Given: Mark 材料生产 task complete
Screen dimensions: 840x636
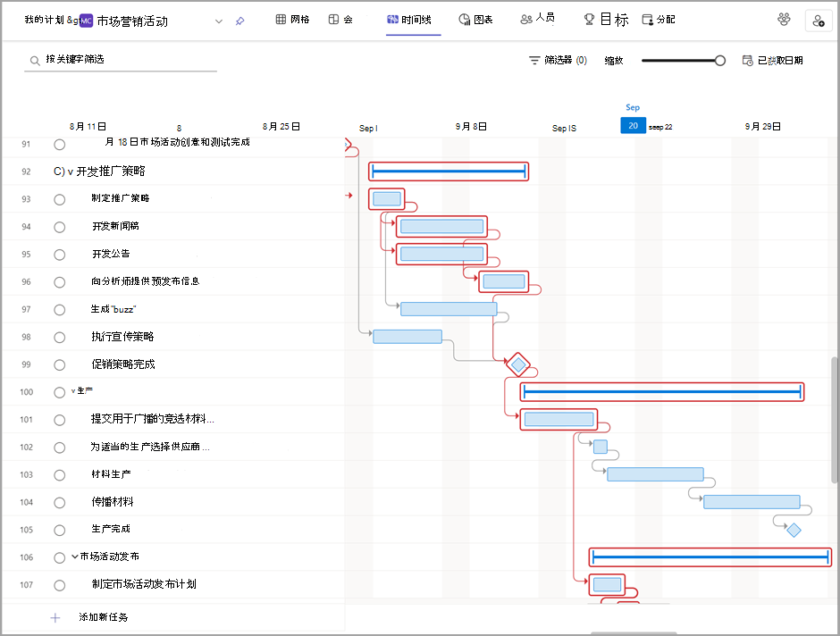Looking at the screenshot, I should pyautogui.click(x=60, y=475).
